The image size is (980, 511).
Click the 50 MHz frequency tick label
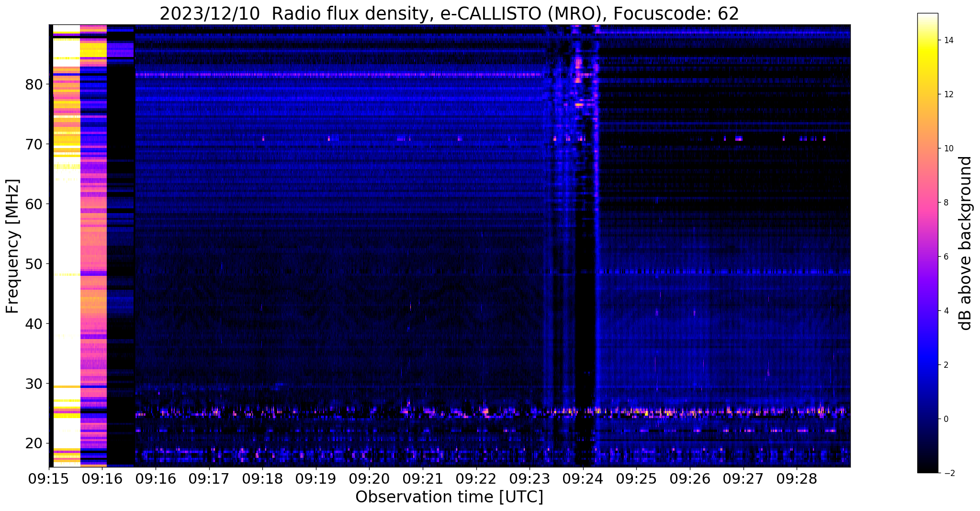point(34,264)
